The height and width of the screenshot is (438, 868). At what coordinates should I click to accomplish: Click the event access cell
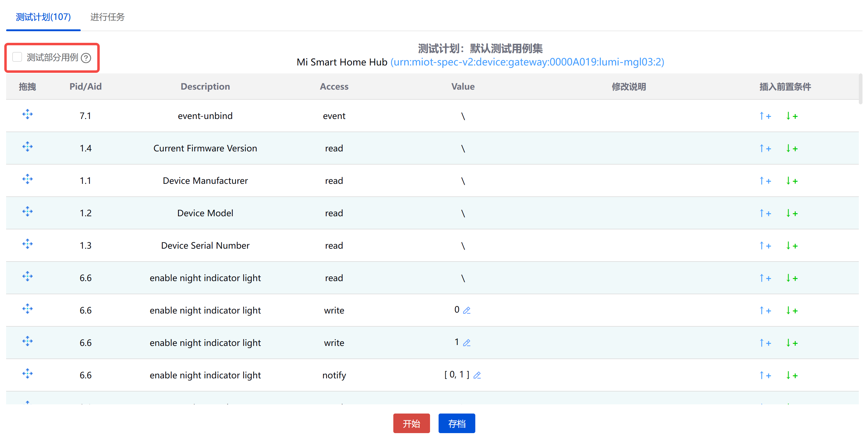coord(334,116)
